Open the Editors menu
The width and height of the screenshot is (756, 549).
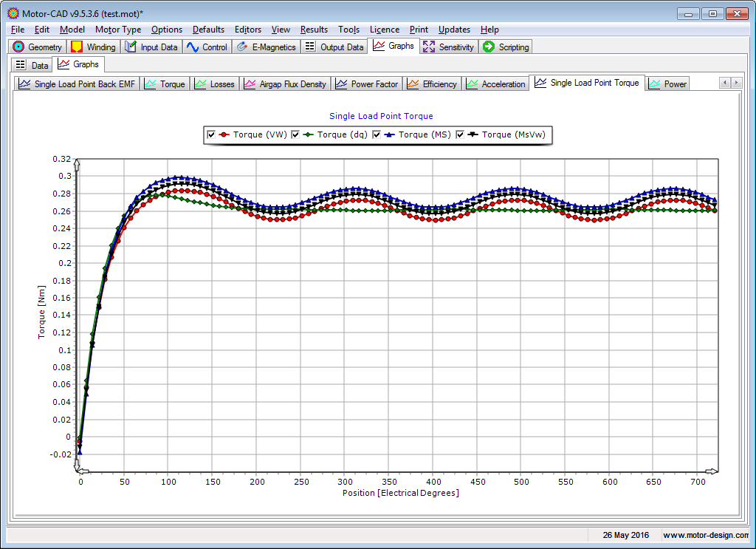(248, 30)
